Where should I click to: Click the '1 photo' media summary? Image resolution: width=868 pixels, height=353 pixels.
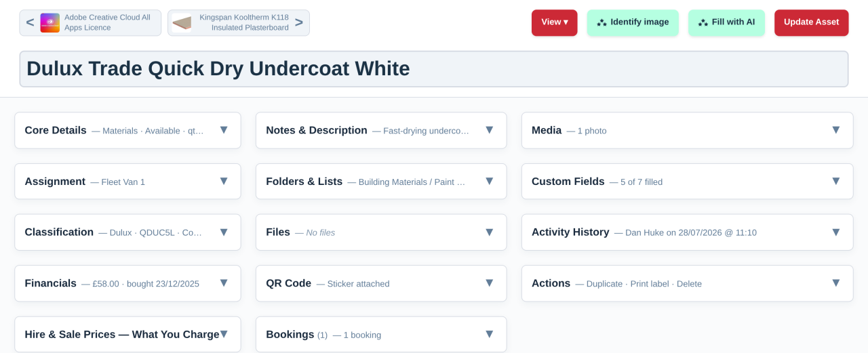pos(592,131)
